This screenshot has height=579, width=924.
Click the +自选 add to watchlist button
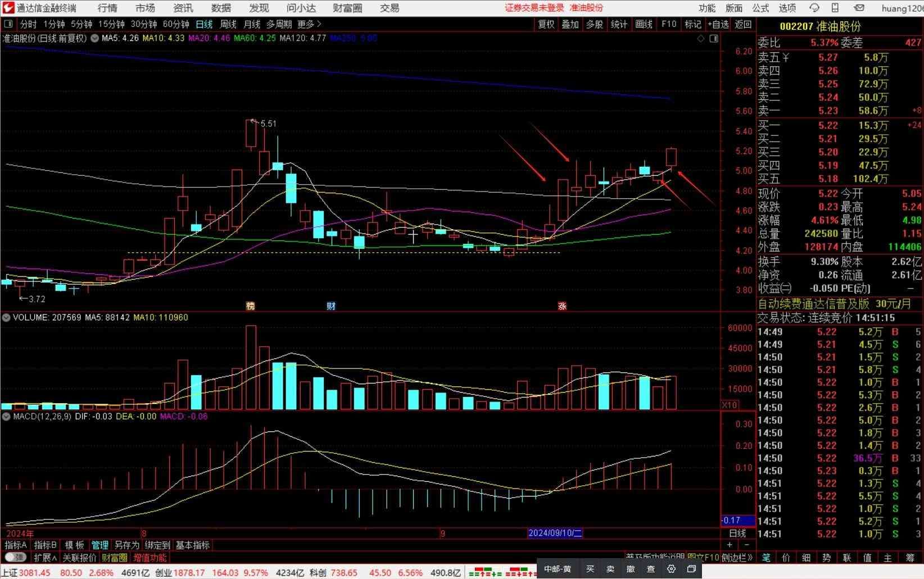coord(718,24)
